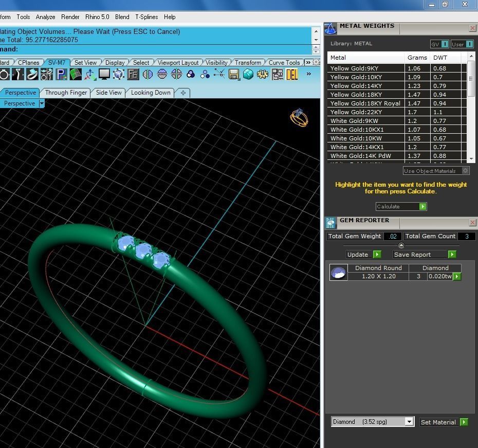Click the four-way symmetry mirror icon
The height and width of the screenshot is (448, 478).
(x=176, y=74)
